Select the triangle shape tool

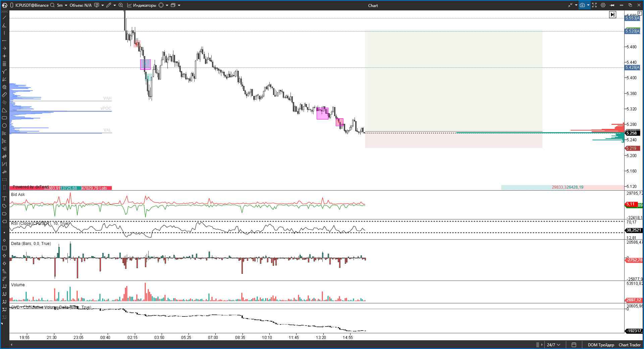[x=4, y=110]
